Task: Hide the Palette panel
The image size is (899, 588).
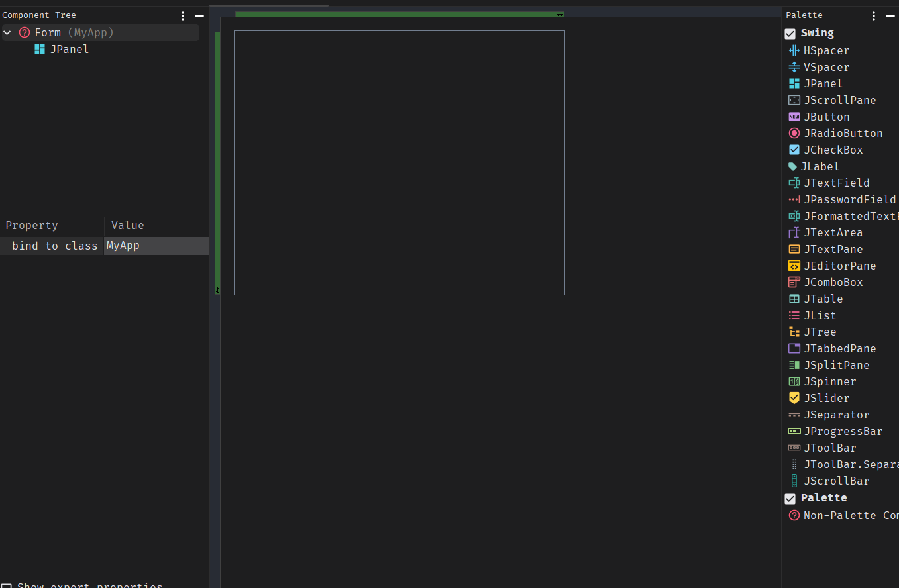Action: (891, 15)
